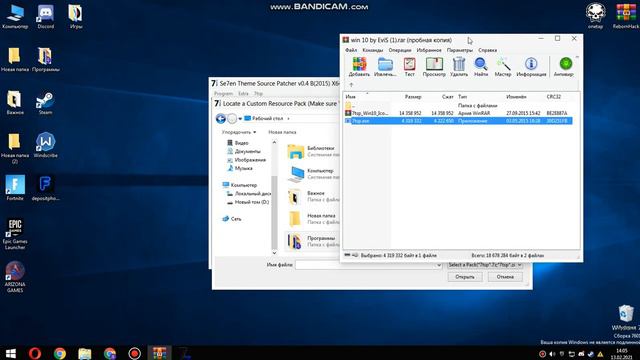Sort archive list by CRC32 column header
This screenshot has height=360, width=640.
click(x=554, y=97)
